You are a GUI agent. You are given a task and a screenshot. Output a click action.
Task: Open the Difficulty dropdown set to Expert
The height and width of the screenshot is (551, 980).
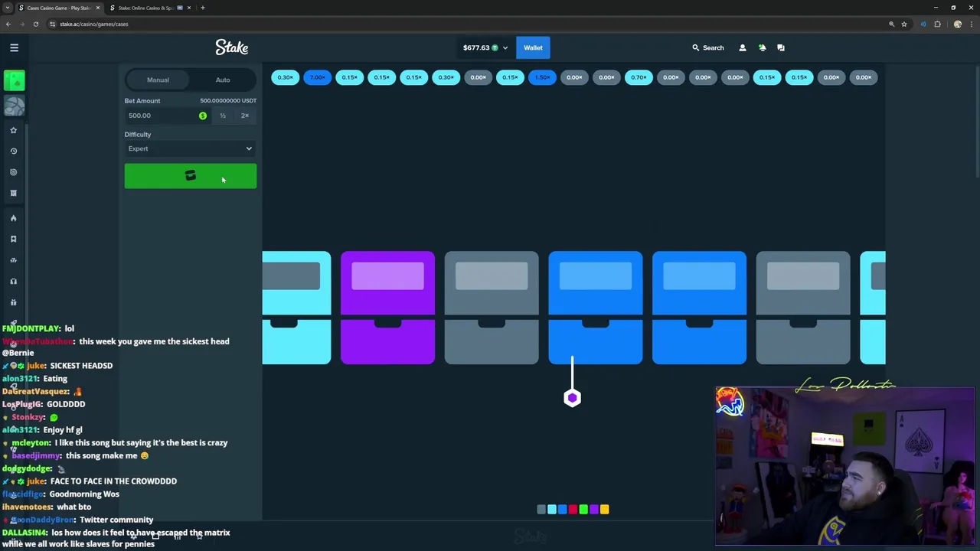[190, 148]
